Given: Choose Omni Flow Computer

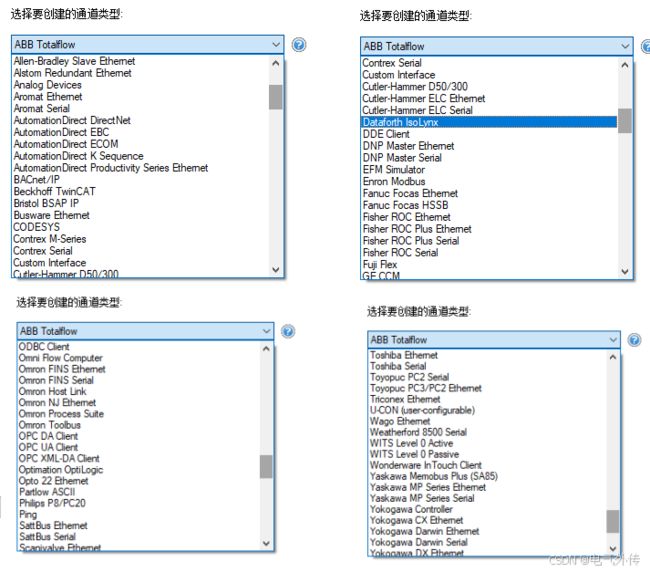Looking at the screenshot, I should click(61, 358).
